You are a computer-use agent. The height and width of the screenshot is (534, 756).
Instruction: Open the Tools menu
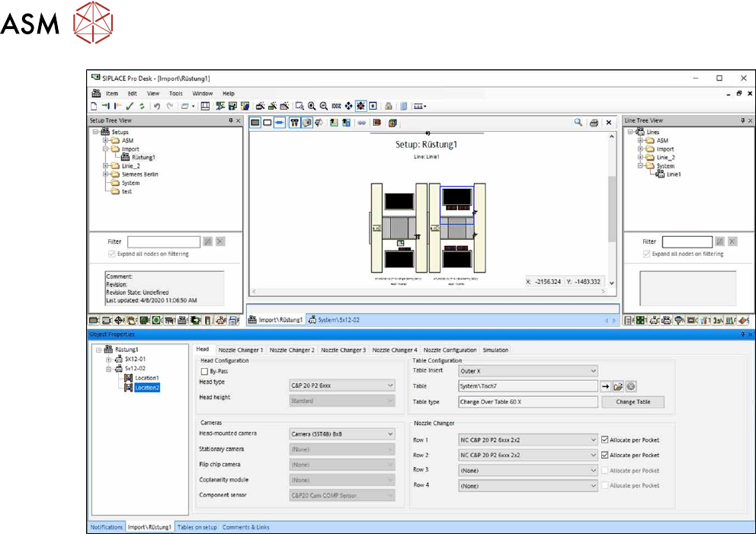click(175, 93)
